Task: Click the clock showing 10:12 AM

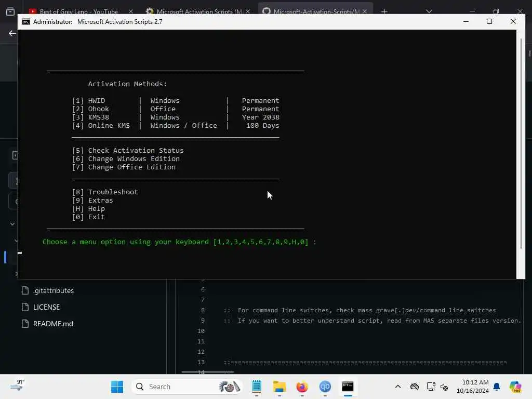Action: pos(473,387)
